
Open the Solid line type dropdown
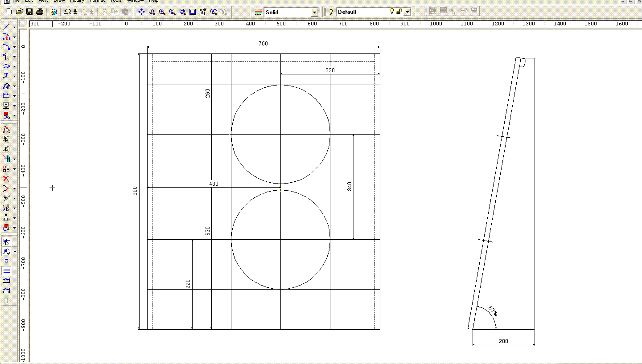[x=314, y=12]
